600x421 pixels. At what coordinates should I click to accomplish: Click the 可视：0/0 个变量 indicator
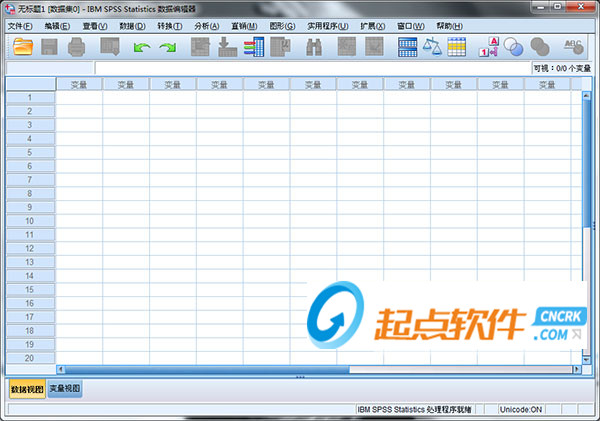tap(562, 68)
